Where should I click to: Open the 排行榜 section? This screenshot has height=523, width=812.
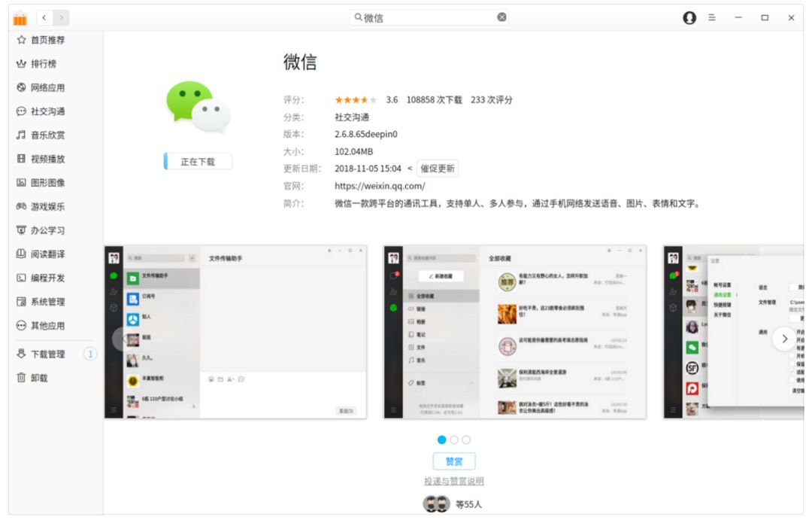coord(44,64)
